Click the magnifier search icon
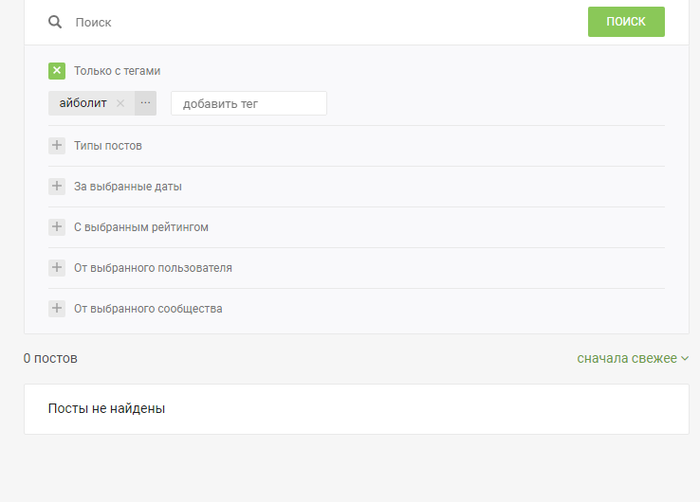Screen dimensions: 700x502 (55, 22)
